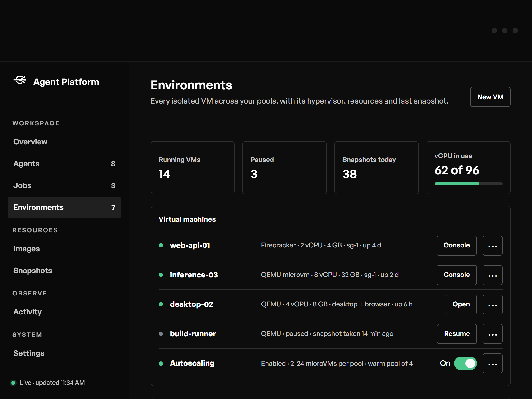532x399 pixels.
Task: Open Snapshots under Resources
Action: click(x=64, y=271)
